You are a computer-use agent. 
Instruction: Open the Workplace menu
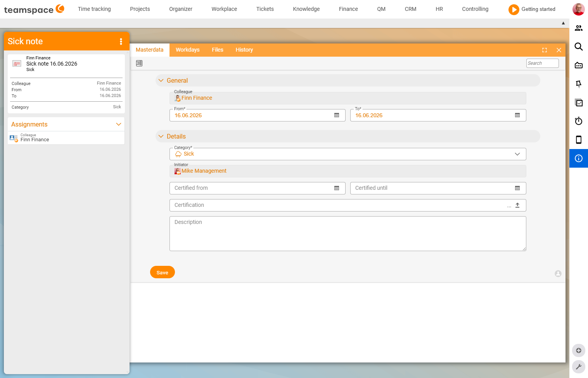coord(224,9)
